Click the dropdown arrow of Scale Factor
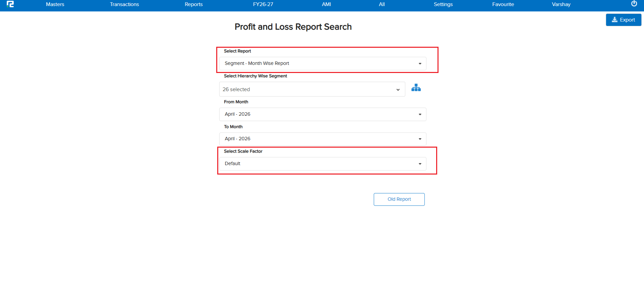This screenshot has width=644, height=303. pyautogui.click(x=420, y=164)
